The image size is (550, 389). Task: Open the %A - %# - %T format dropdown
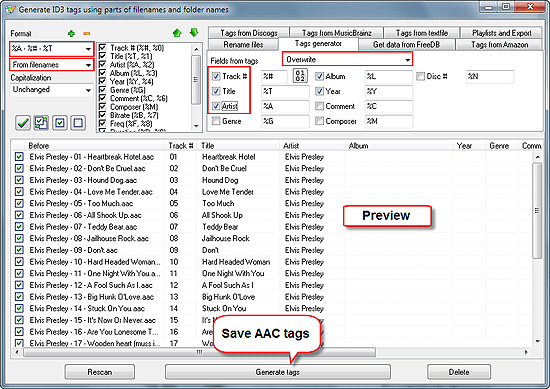pyautogui.click(x=52, y=49)
